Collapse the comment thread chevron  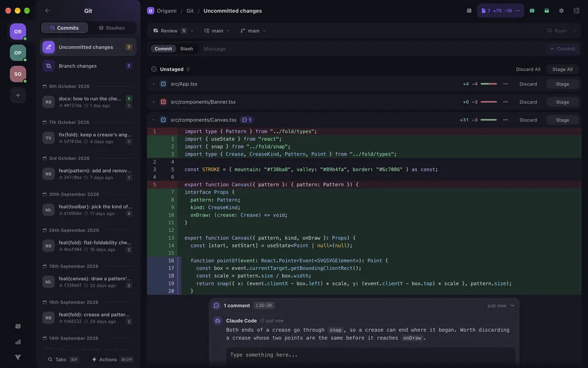tap(512, 306)
